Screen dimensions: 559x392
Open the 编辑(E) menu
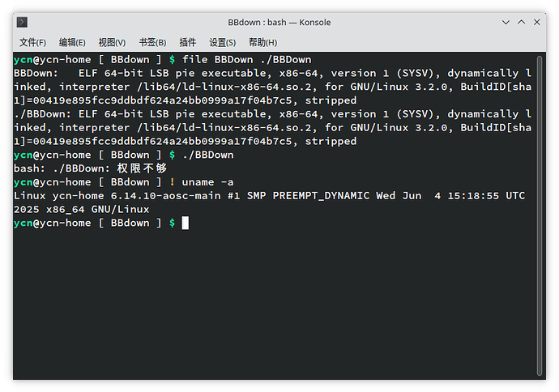[72, 42]
